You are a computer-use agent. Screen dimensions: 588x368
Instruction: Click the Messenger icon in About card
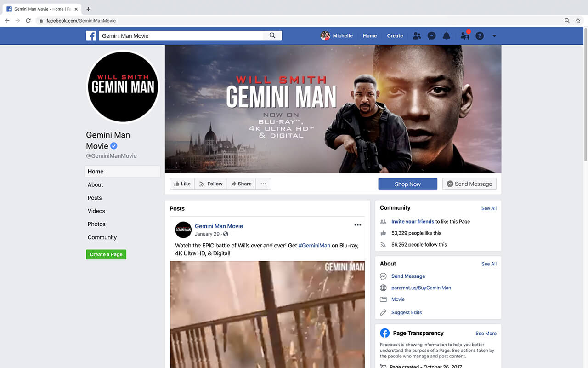(x=383, y=276)
